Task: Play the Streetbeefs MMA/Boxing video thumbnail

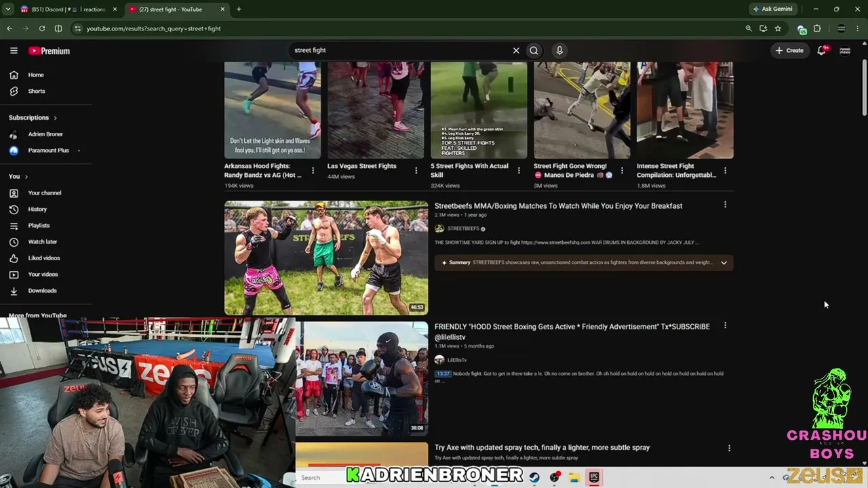Action: [326, 258]
